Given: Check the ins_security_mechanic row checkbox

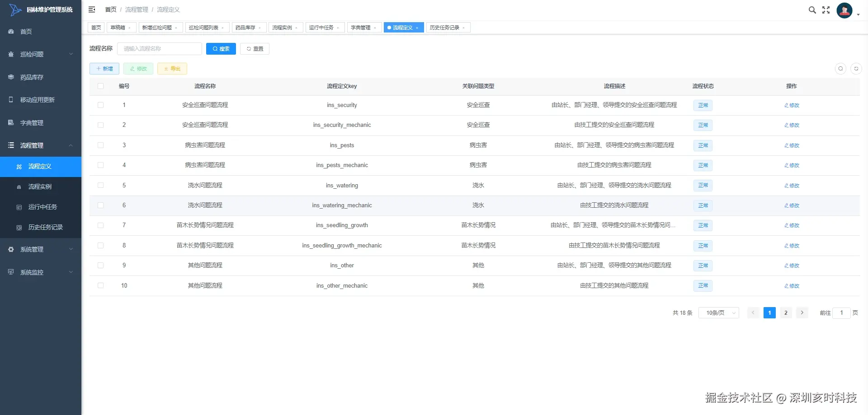Looking at the screenshot, I should click(x=100, y=125).
